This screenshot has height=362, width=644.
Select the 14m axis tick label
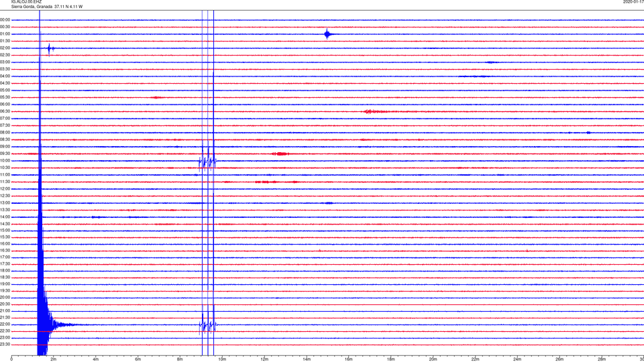tap(307, 359)
